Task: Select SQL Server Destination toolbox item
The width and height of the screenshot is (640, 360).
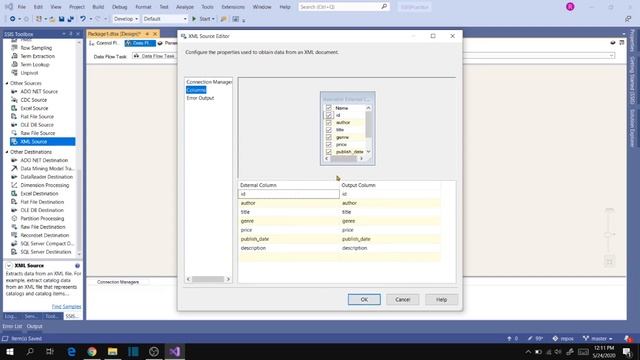Action: click(x=46, y=252)
